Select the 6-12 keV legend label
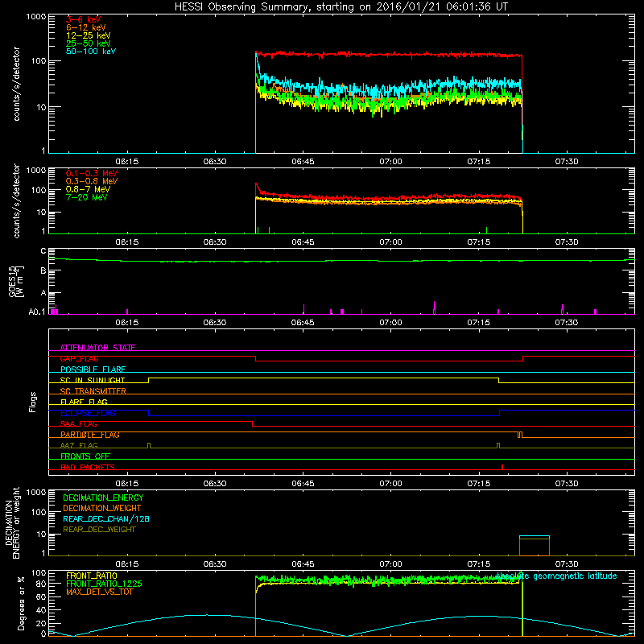This screenshot has width=644, height=644. point(86,27)
